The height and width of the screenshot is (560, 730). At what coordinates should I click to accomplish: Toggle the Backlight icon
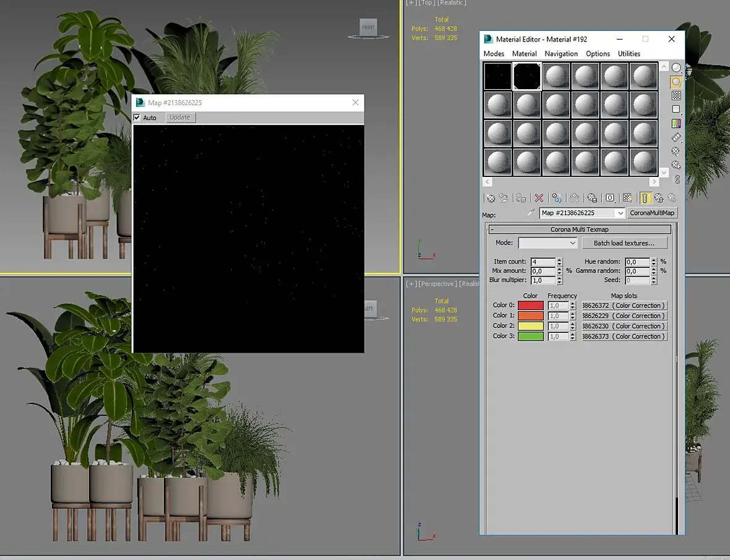pyautogui.click(x=676, y=82)
